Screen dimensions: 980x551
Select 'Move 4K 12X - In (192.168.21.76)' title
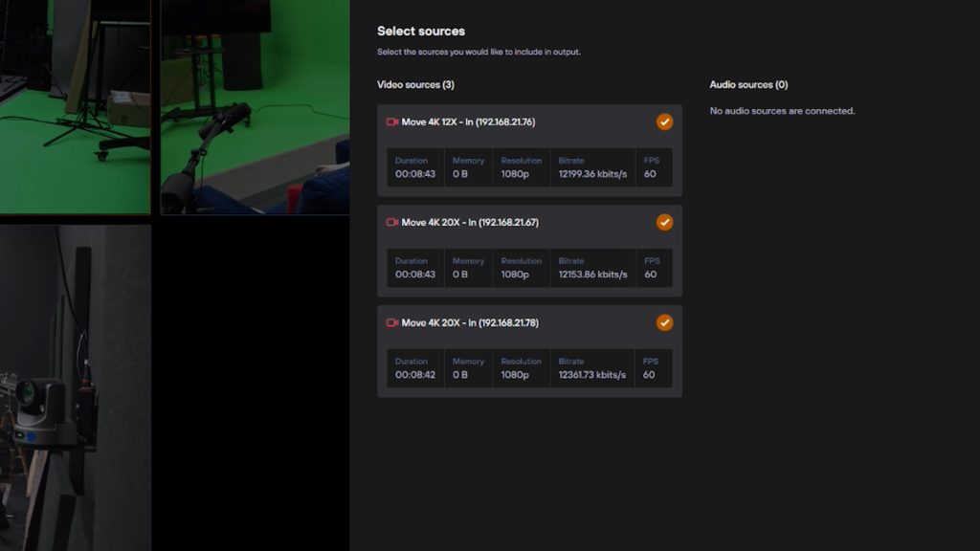pyautogui.click(x=468, y=121)
